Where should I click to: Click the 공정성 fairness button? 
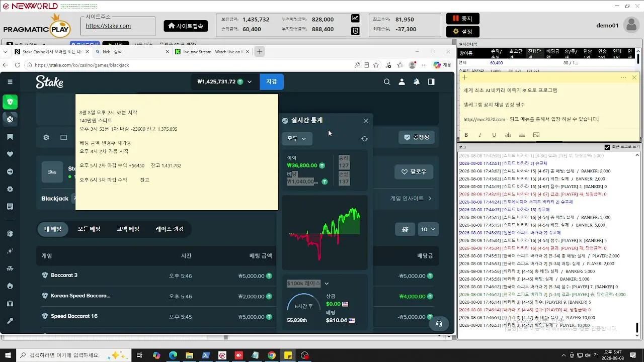417,137
